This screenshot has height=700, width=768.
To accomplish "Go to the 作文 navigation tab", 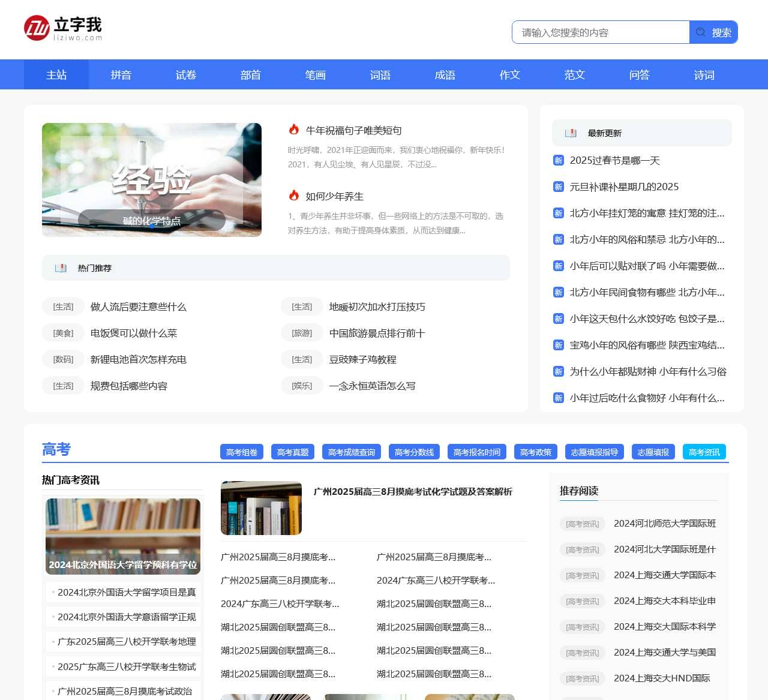I will point(510,75).
